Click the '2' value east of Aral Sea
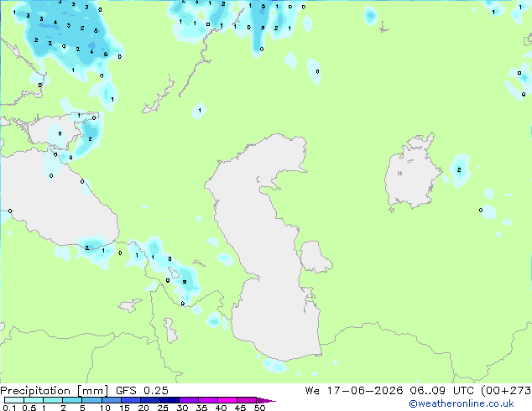 click(x=459, y=170)
